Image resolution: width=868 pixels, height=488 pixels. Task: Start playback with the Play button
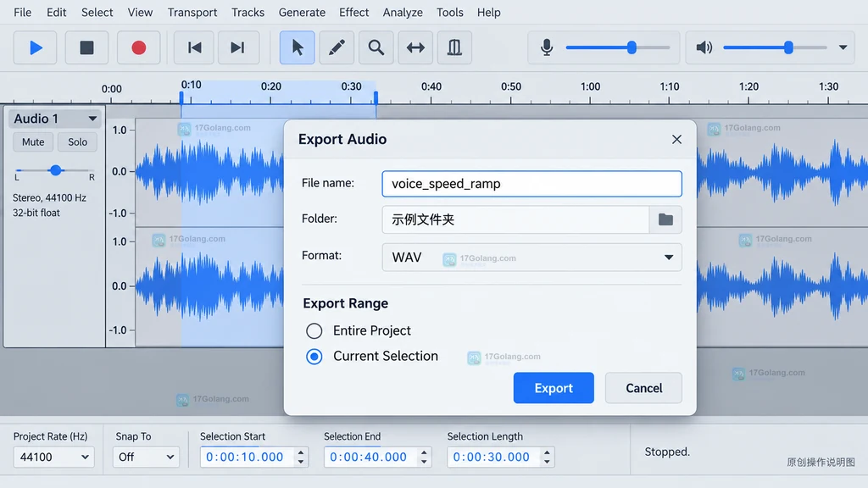pos(35,47)
